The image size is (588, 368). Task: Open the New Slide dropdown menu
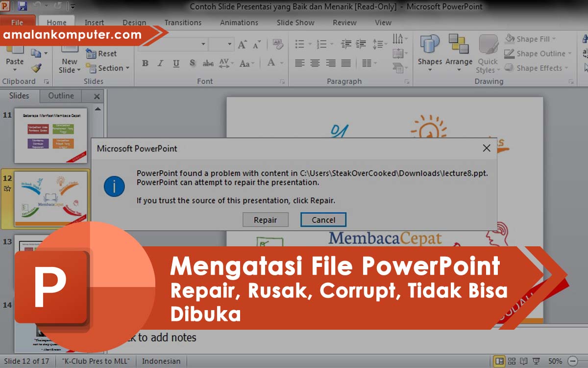pos(70,66)
